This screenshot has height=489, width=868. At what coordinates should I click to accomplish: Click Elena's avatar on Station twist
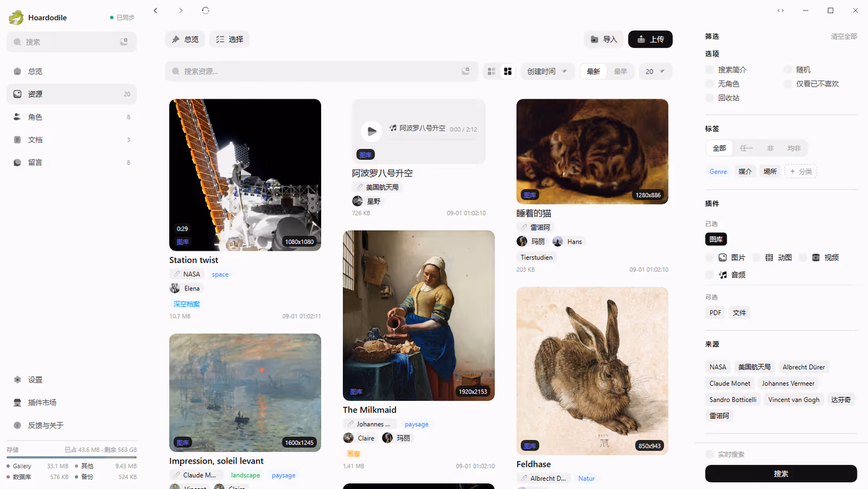pyautogui.click(x=175, y=288)
